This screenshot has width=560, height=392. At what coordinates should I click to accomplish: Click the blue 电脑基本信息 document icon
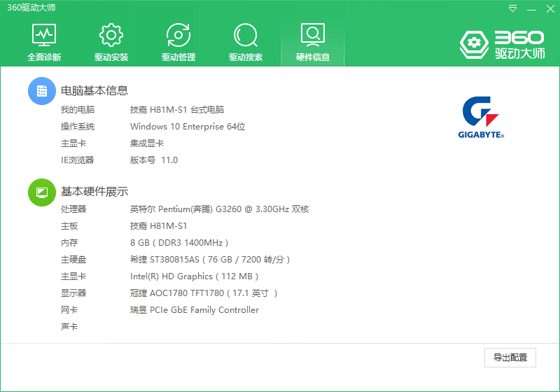(42, 91)
